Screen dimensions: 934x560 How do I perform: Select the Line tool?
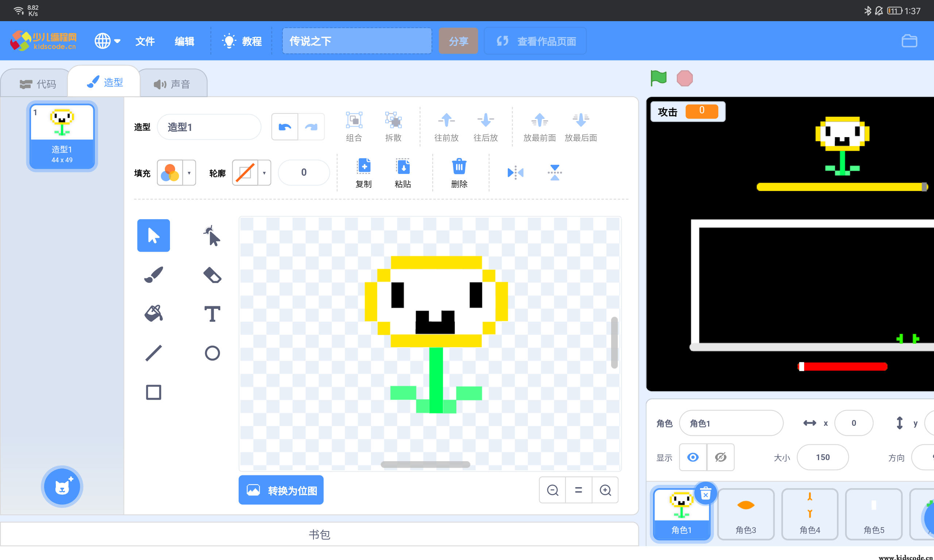pos(153,353)
